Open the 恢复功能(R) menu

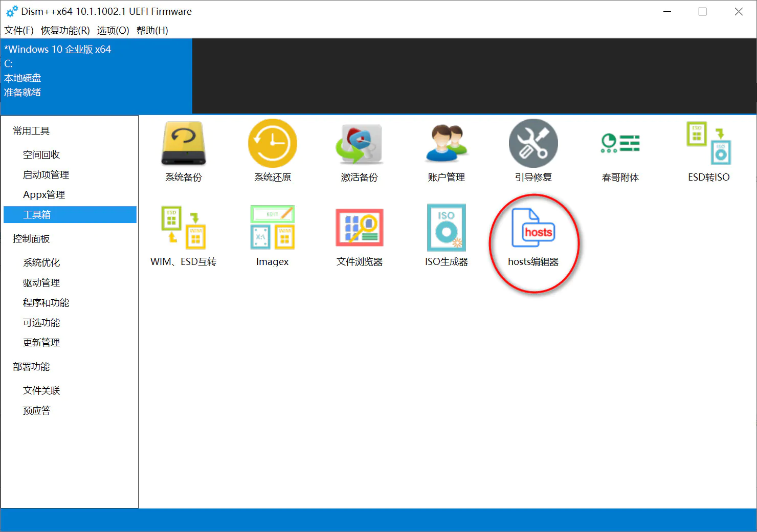(x=65, y=30)
